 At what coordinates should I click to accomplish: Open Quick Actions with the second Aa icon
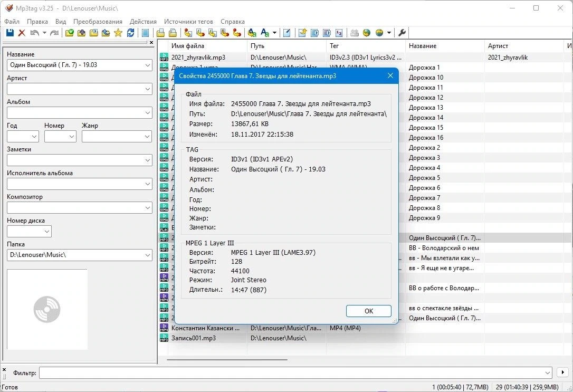point(265,33)
